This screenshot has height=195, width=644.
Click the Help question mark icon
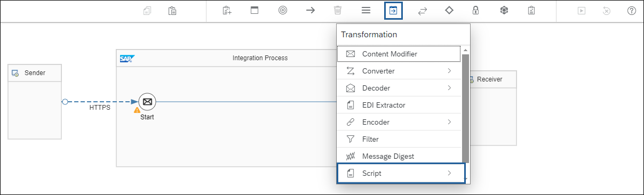coord(632,10)
